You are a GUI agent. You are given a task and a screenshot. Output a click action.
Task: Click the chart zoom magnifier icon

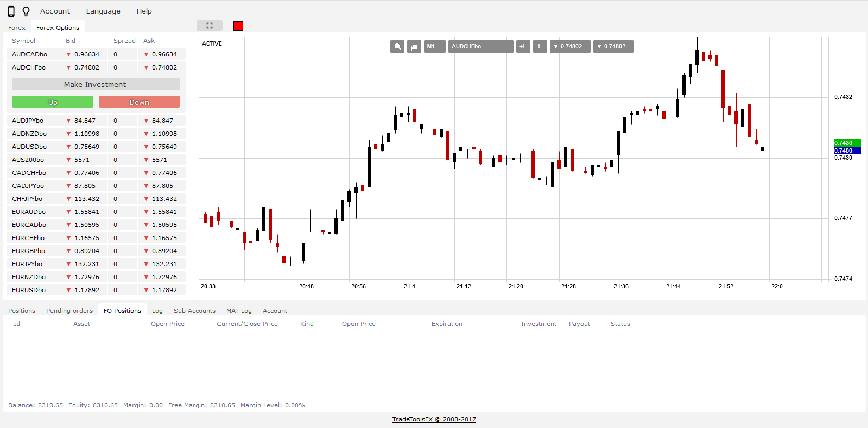click(397, 47)
